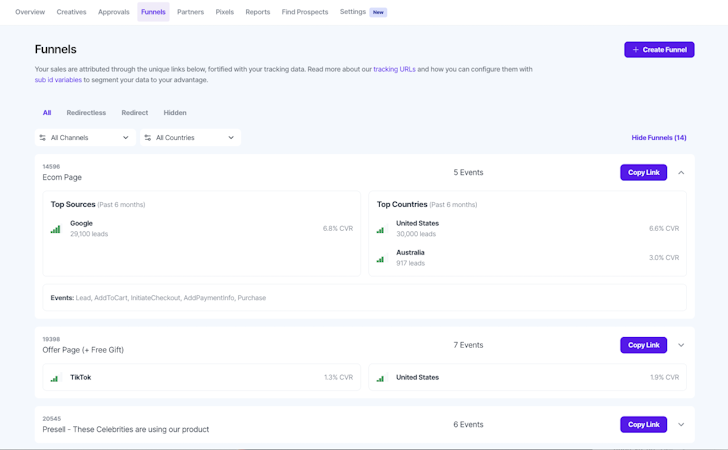
Task: Click the signal bars icon beside Google
Action: (x=55, y=229)
